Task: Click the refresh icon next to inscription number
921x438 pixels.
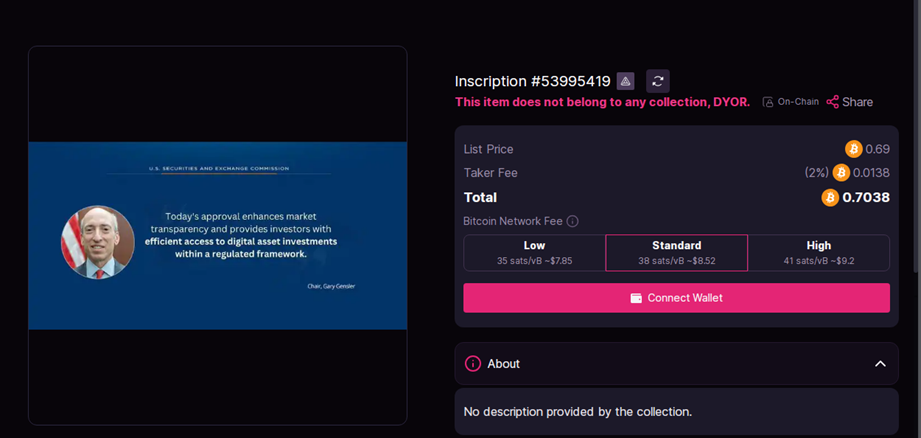Action: 658,81
